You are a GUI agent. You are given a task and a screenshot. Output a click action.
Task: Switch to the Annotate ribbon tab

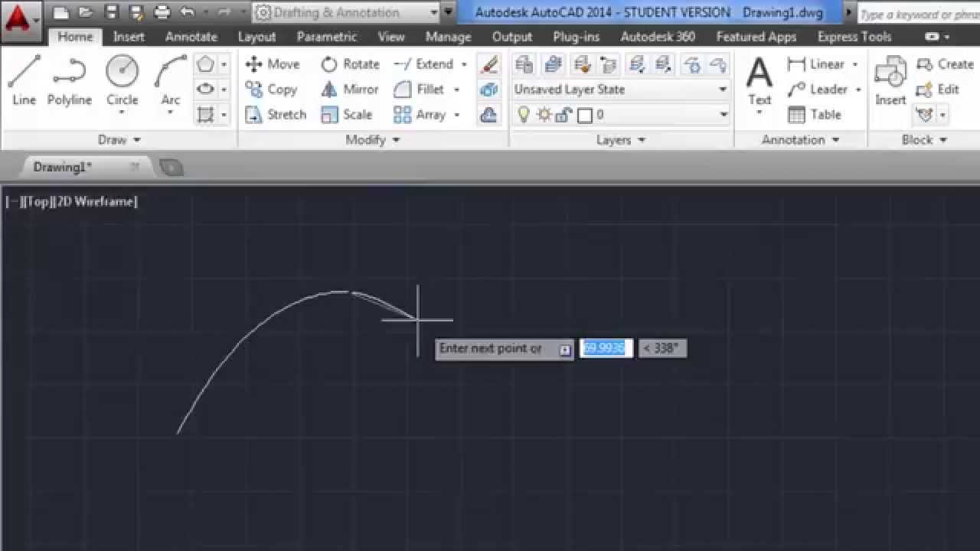pyautogui.click(x=191, y=37)
